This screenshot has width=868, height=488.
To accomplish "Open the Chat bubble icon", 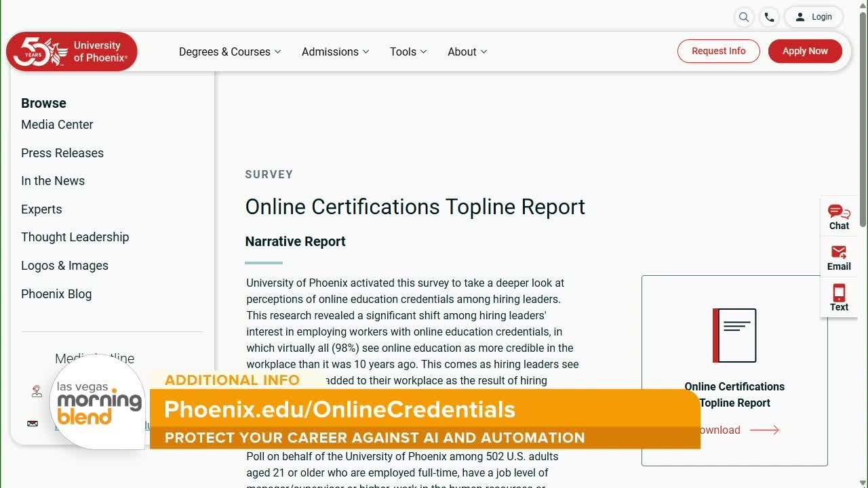I will pyautogui.click(x=839, y=212).
